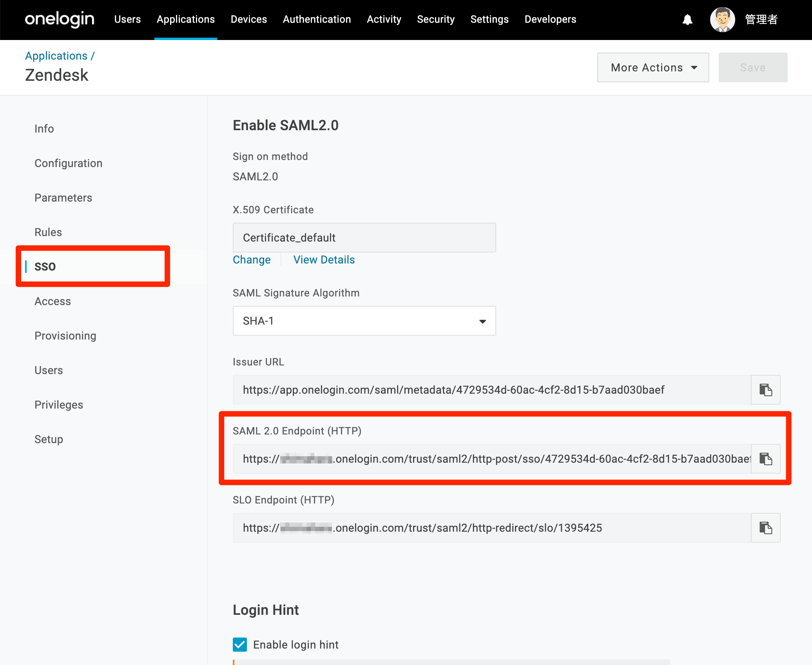Copy the SAML 2.0 Endpoint URL
The width and height of the screenshot is (812, 665).
click(x=765, y=459)
